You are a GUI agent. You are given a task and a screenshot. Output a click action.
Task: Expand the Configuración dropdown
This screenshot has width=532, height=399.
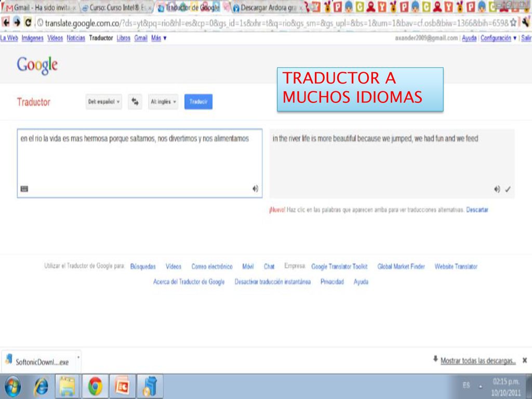[x=498, y=38]
